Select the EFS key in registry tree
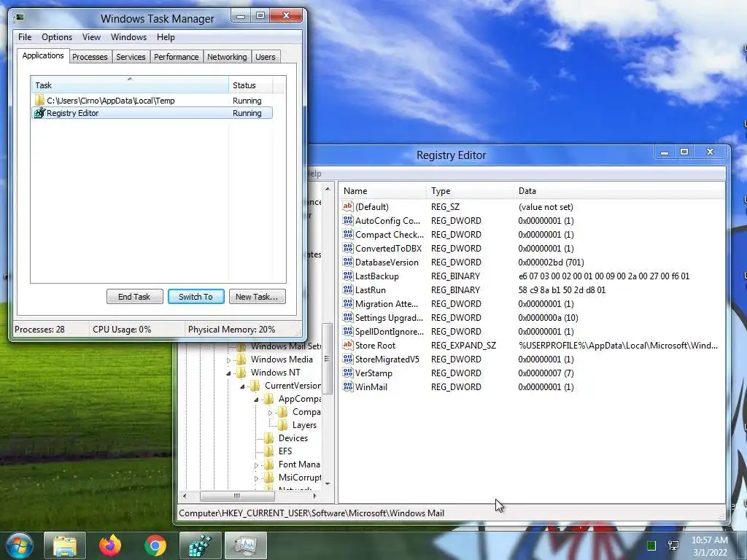This screenshot has height=560, width=747. [285, 451]
